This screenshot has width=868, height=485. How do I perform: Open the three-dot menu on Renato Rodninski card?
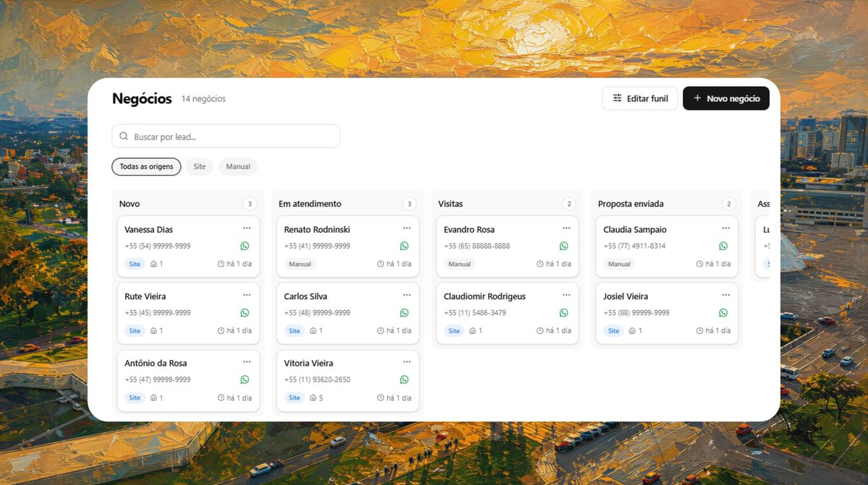click(x=407, y=228)
